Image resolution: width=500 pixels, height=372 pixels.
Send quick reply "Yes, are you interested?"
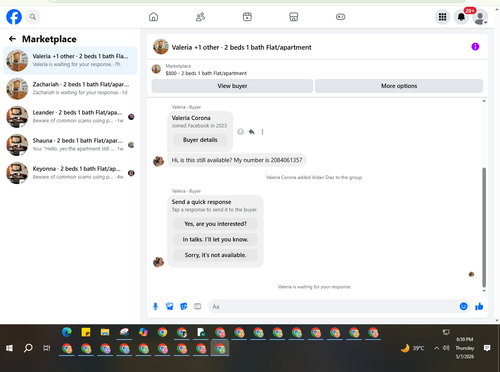click(215, 224)
